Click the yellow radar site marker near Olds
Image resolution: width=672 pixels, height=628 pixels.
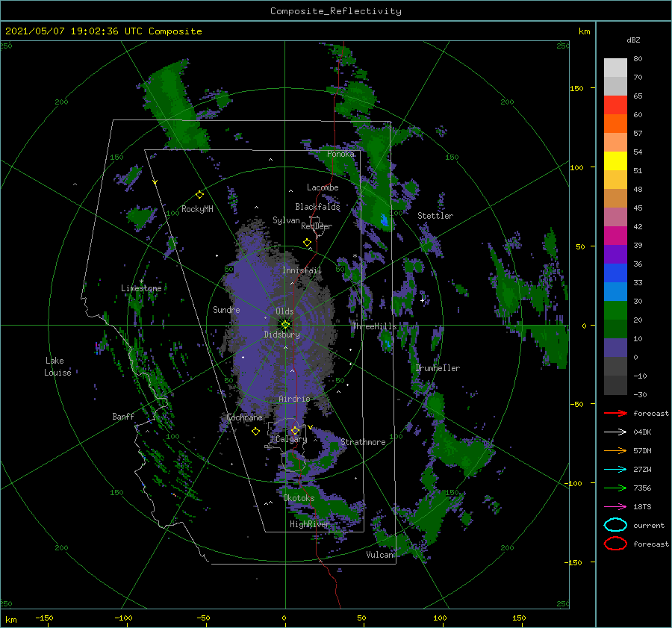(x=285, y=325)
